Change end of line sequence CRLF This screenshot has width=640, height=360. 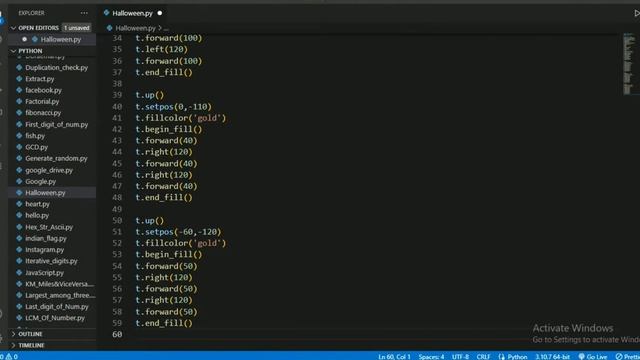pyautogui.click(x=483, y=356)
